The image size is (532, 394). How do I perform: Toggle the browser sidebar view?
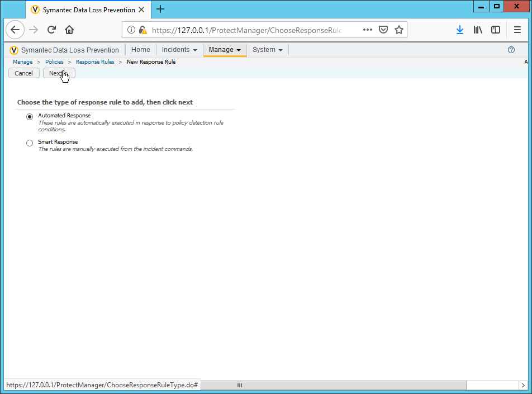[x=496, y=30]
